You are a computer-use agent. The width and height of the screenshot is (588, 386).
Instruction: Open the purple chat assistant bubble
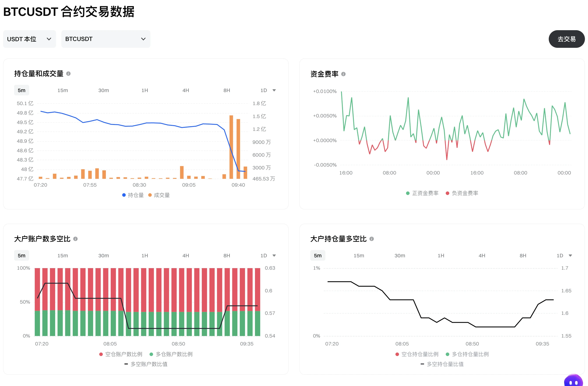573,380
